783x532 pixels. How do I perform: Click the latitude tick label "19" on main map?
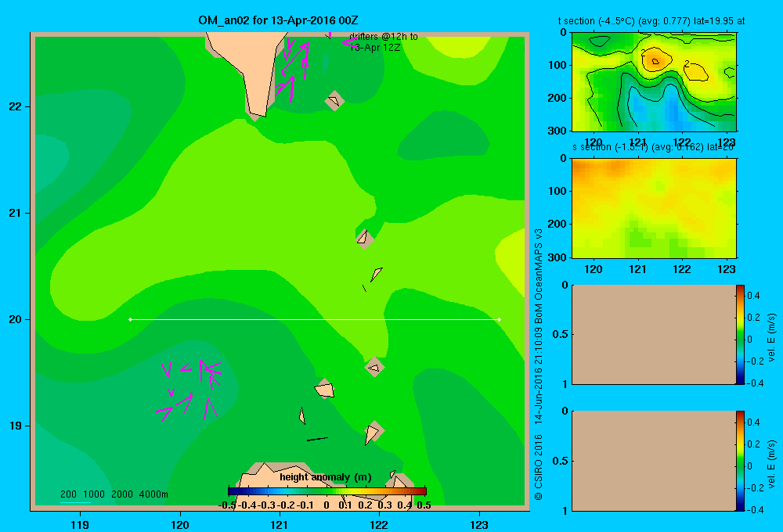15,426
